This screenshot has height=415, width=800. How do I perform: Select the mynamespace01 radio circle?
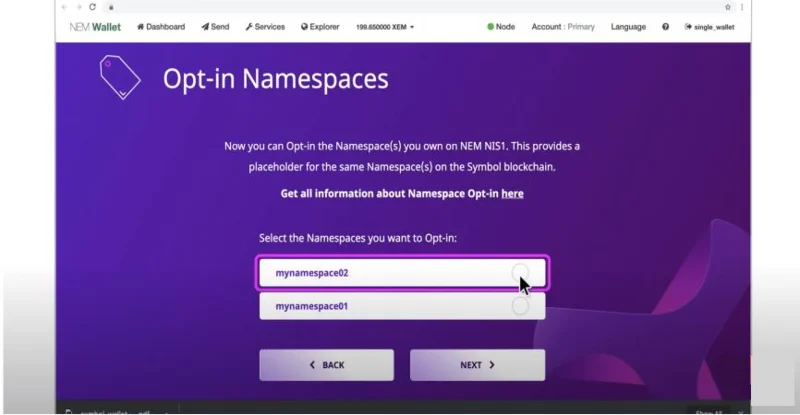point(520,306)
